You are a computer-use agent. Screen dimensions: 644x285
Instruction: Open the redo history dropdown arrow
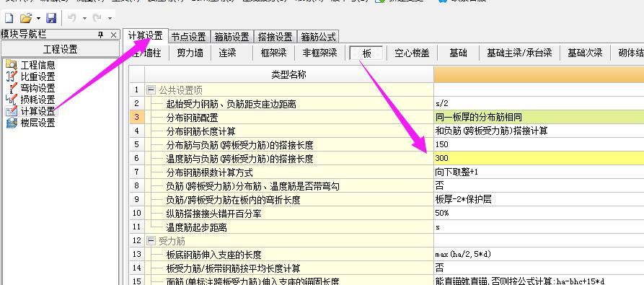click(110, 19)
